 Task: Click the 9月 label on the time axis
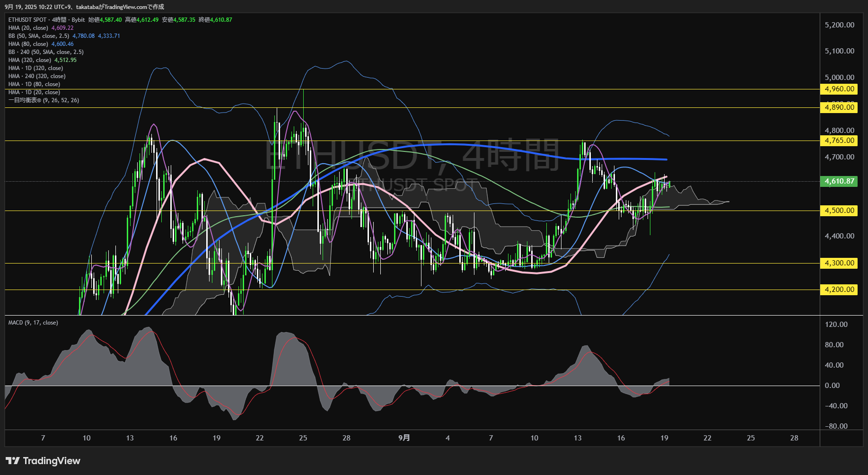[404, 438]
